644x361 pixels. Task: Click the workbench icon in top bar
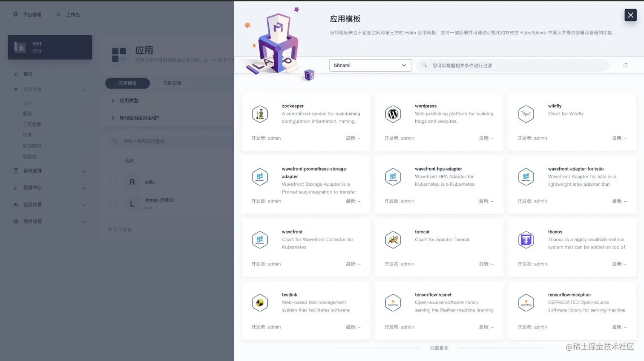click(58, 14)
